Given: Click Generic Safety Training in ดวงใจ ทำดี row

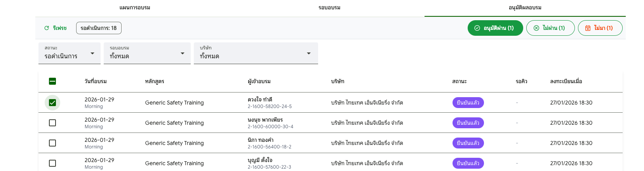Looking at the screenshot, I should [x=174, y=103].
